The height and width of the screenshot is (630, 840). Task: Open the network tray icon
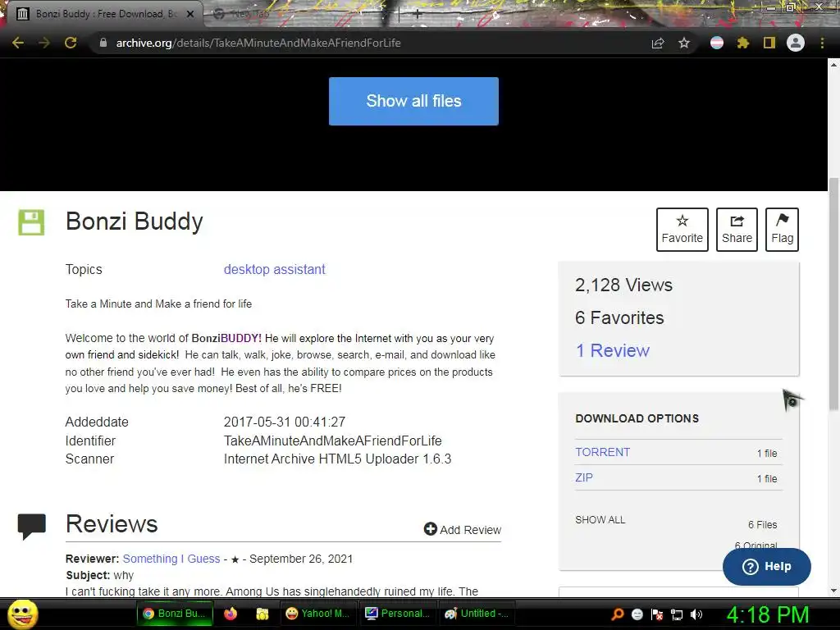pos(677,615)
